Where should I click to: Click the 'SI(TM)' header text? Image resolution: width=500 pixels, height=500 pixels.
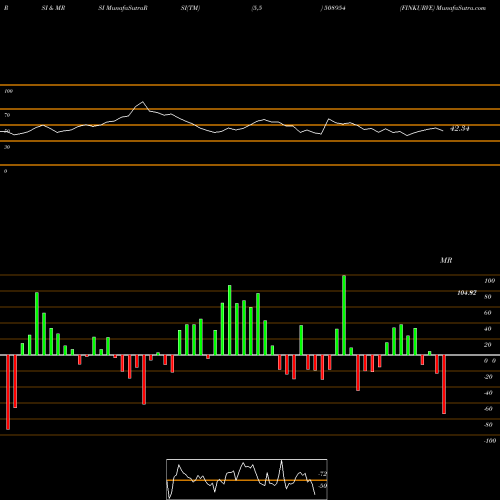point(190,8)
